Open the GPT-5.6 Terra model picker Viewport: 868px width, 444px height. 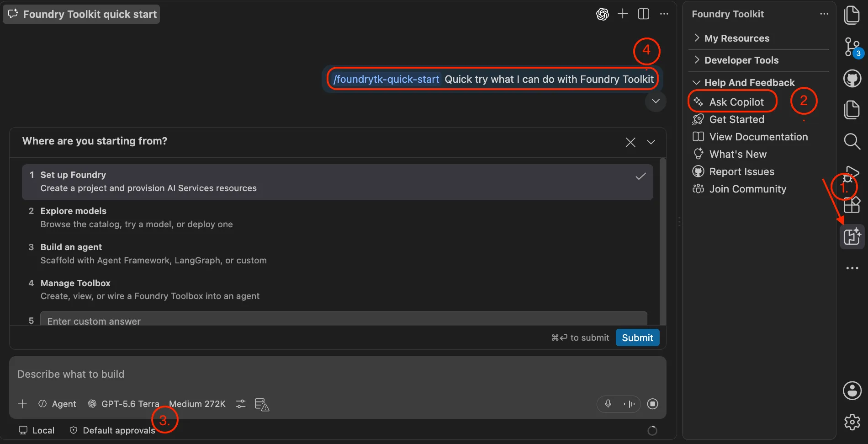[x=124, y=404]
